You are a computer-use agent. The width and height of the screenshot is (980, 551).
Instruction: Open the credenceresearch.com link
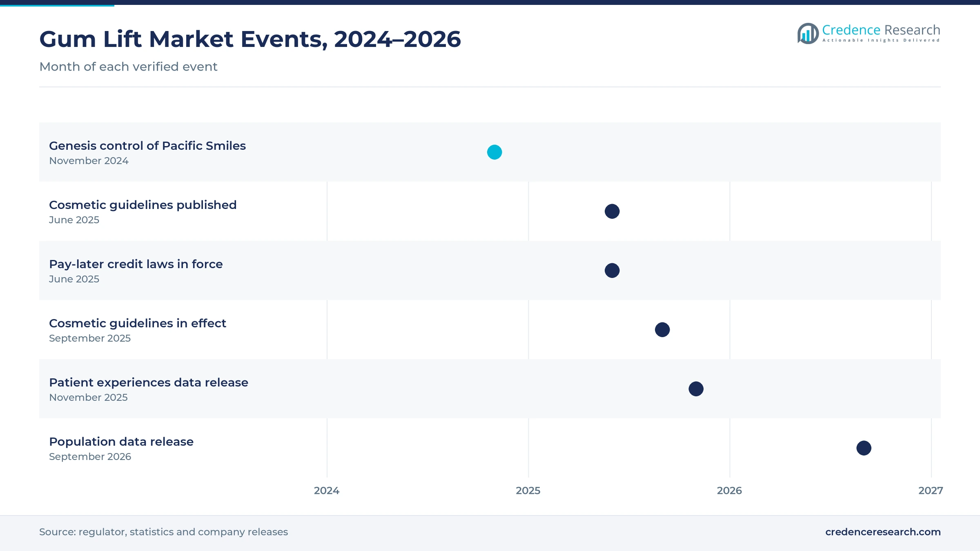pos(883,532)
